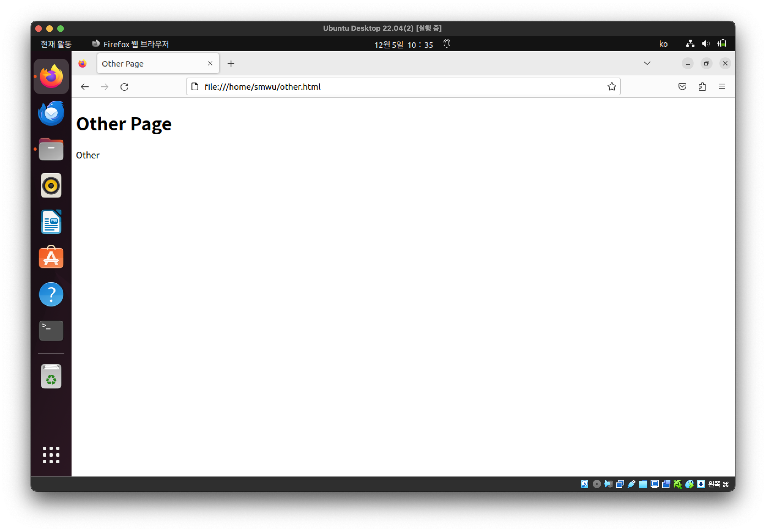Click the notification bell icon
766x532 pixels.
point(447,44)
